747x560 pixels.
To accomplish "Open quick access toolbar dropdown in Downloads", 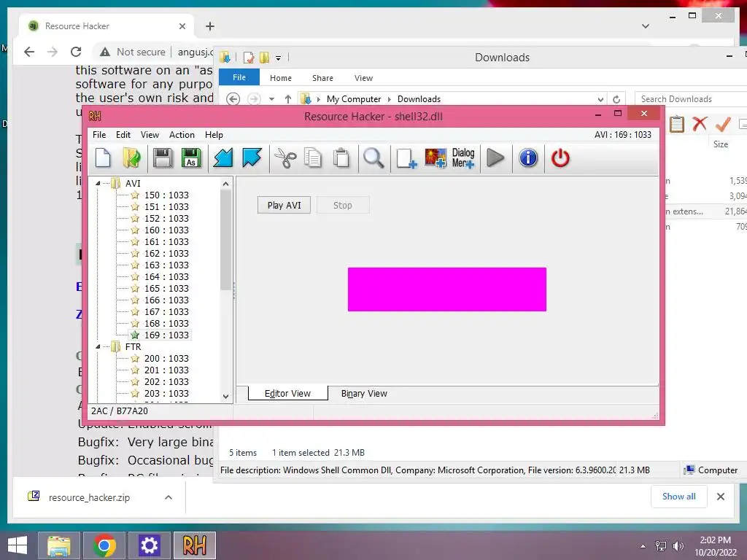I will (x=278, y=58).
